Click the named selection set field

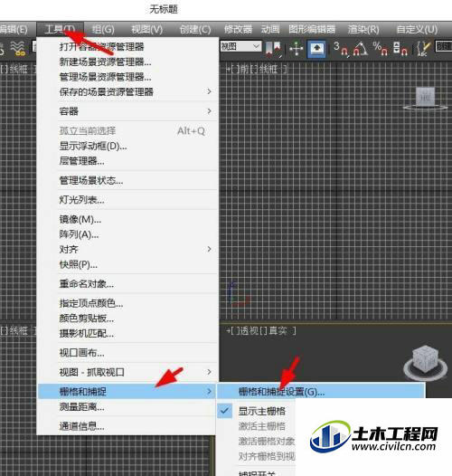pyautogui.click(x=444, y=46)
